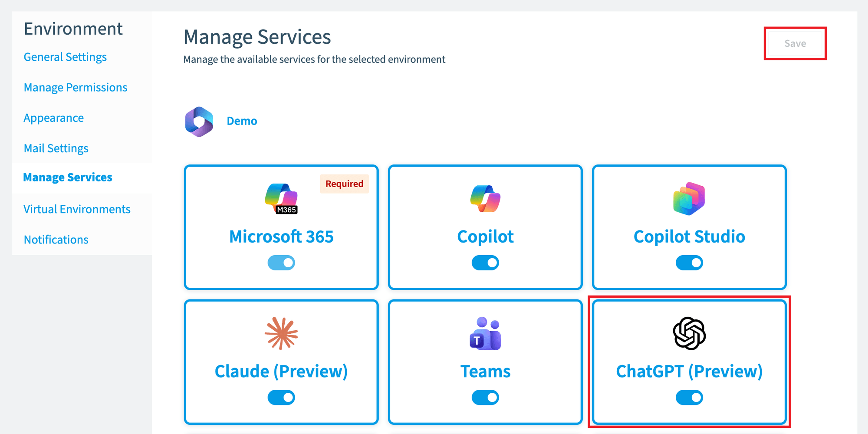
Task: Click the Demo environment logo icon
Action: click(x=199, y=122)
